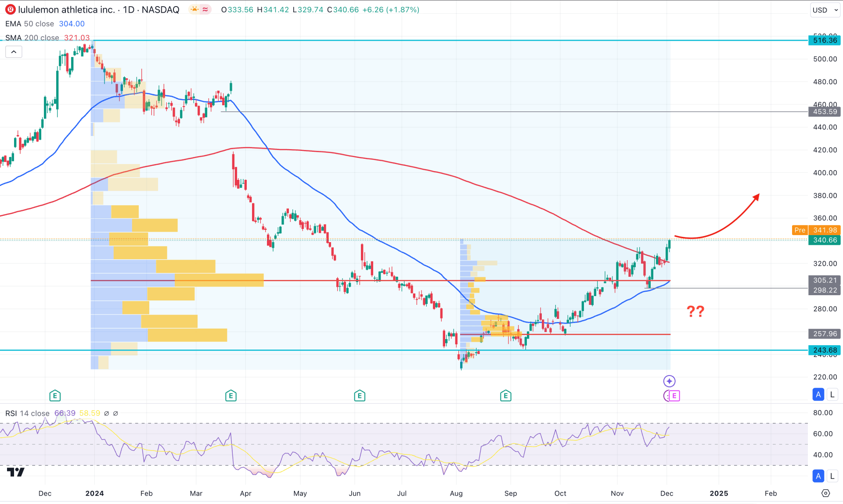Click second empty-value symbol in RSI legend
The image size is (843, 504).
[115, 413]
